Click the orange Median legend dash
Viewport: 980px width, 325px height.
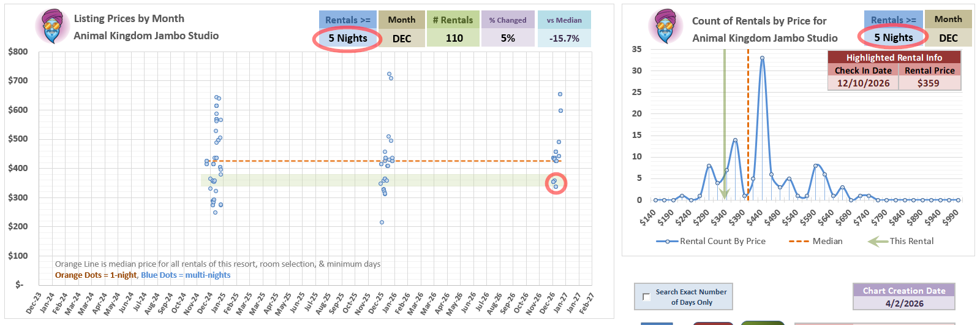tap(799, 242)
